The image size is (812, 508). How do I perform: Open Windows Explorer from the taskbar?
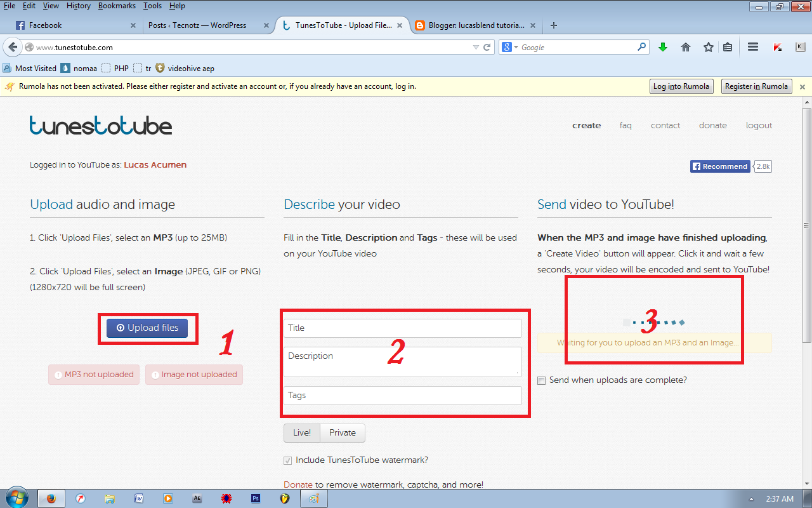coord(110,498)
